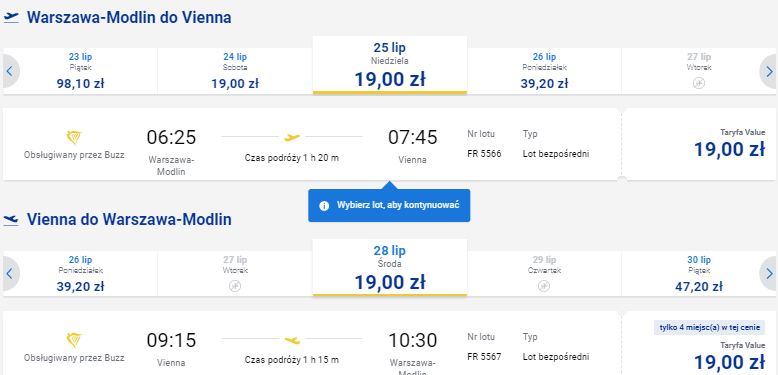Click the arriving plane icon beside Vienna do Warszawa-Modlin
The image size is (778, 375).
11,220
